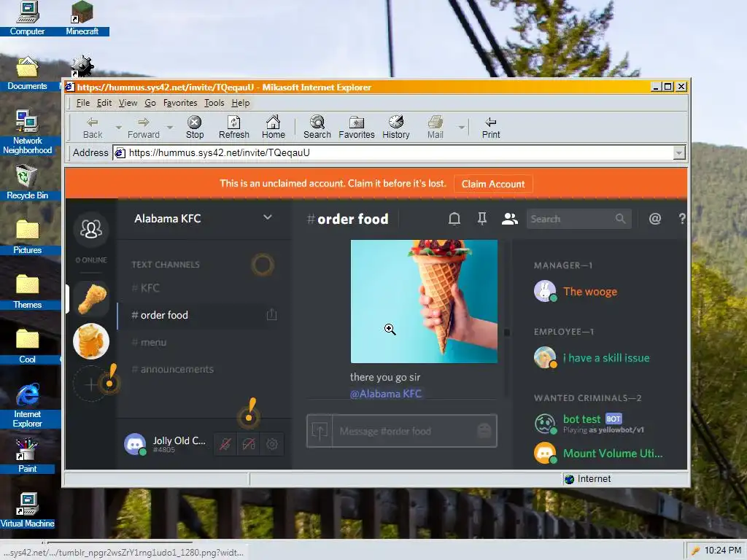Toggle microphone mute

tap(225, 444)
